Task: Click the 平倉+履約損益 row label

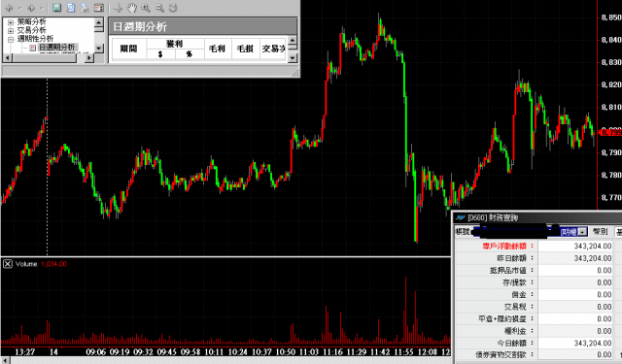Action: (x=502, y=318)
